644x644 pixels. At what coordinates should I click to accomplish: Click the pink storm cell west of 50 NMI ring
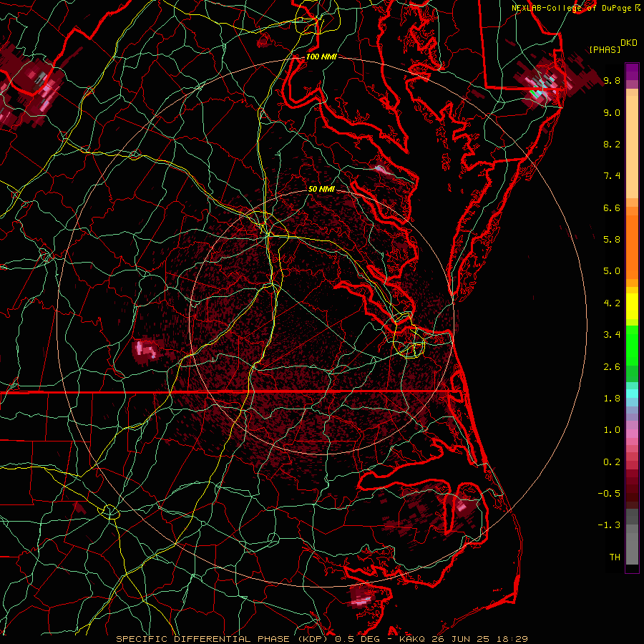[x=145, y=349]
